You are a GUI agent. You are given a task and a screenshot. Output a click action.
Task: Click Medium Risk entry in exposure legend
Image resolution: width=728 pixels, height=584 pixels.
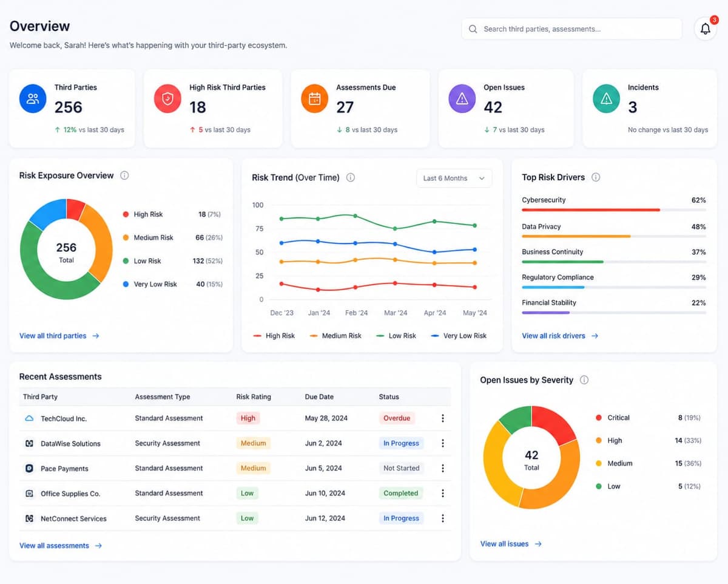click(172, 237)
